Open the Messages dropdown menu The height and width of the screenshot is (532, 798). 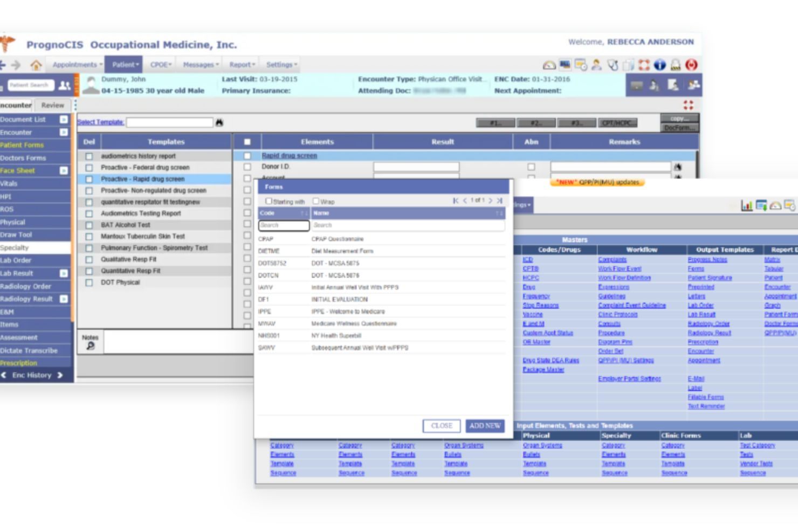pos(201,65)
